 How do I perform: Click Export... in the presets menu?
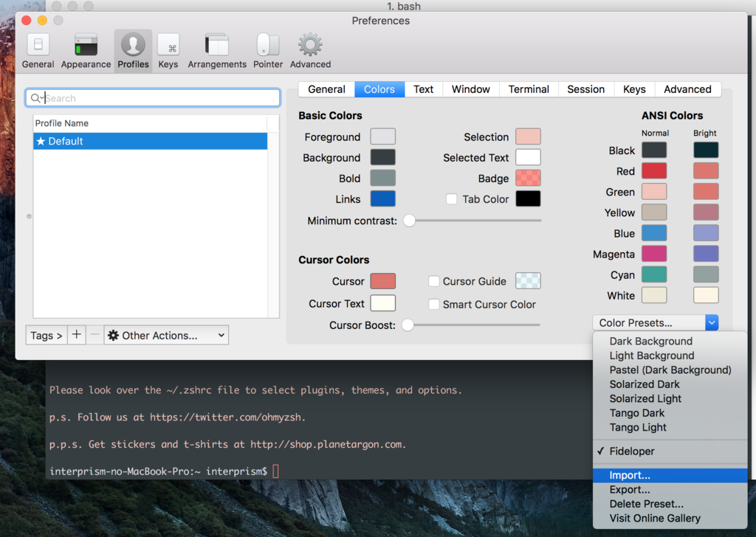coord(670,490)
